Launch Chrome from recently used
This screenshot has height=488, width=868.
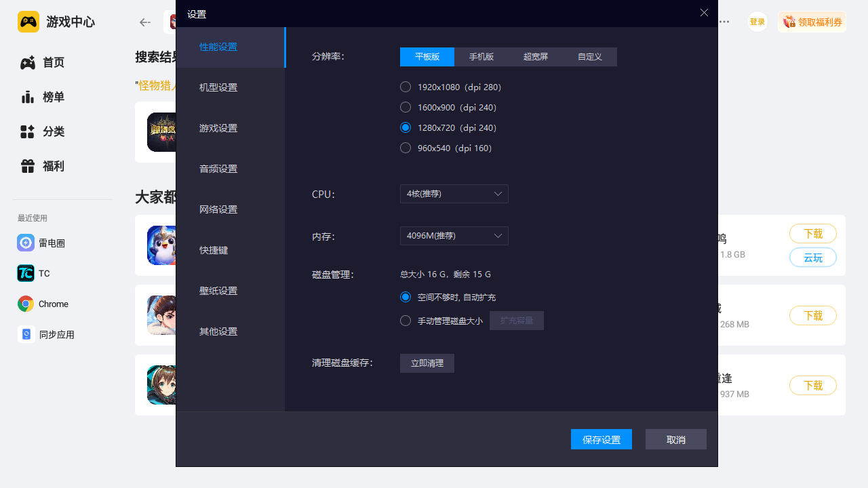click(43, 304)
